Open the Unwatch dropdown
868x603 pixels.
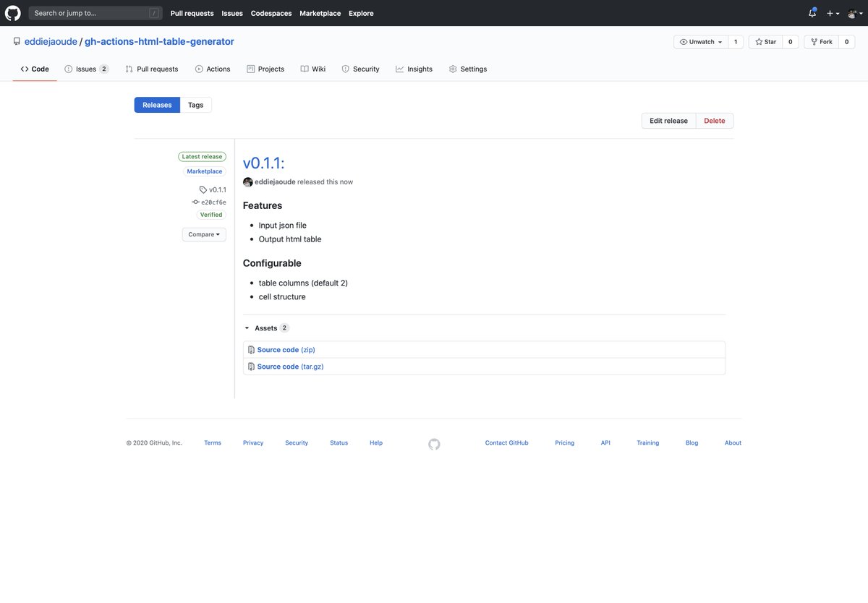click(700, 42)
